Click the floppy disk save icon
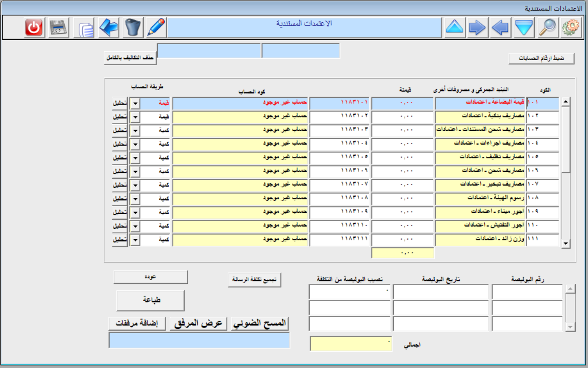Screen dimensions: 588x368 (58, 28)
